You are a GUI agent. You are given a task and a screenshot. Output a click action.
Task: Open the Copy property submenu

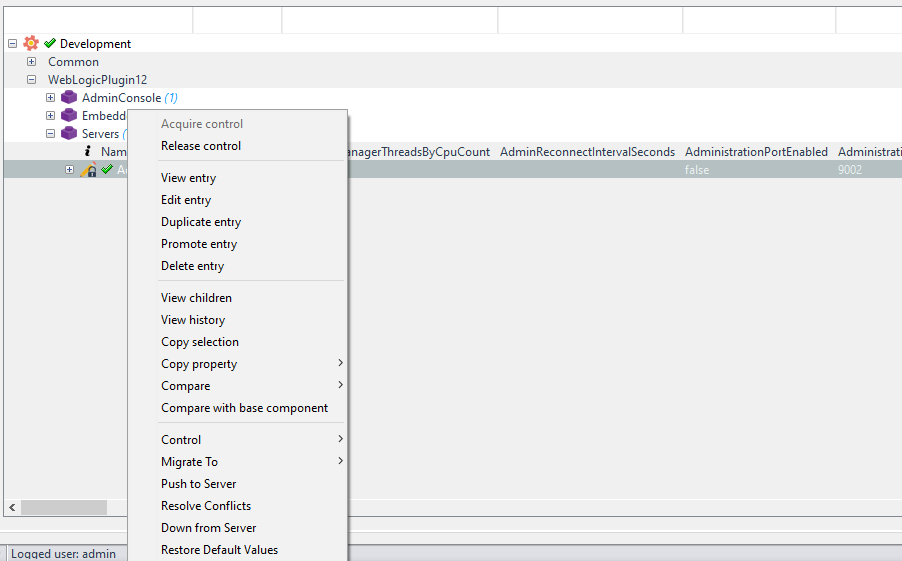point(238,364)
